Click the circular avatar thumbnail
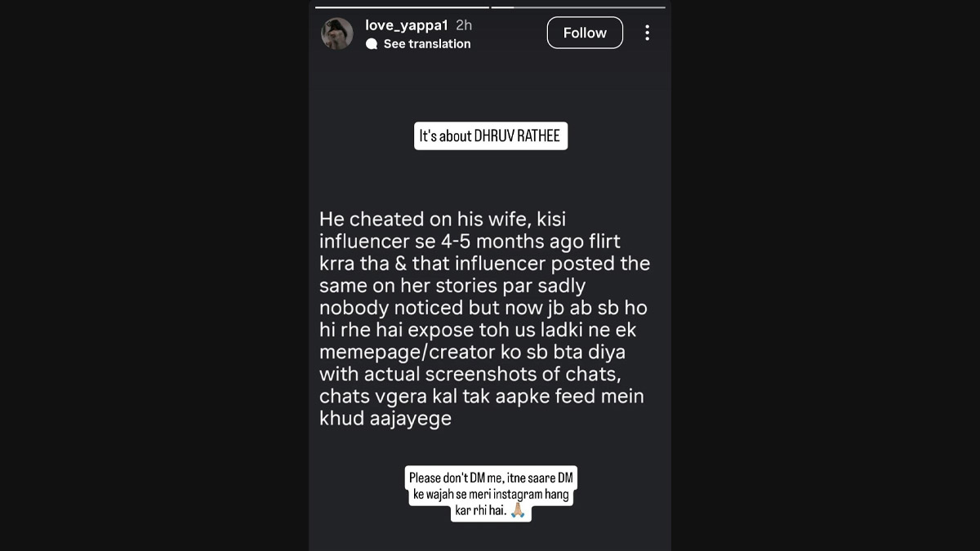Image resolution: width=980 pixels, height=551 pixels. point(337,33)
